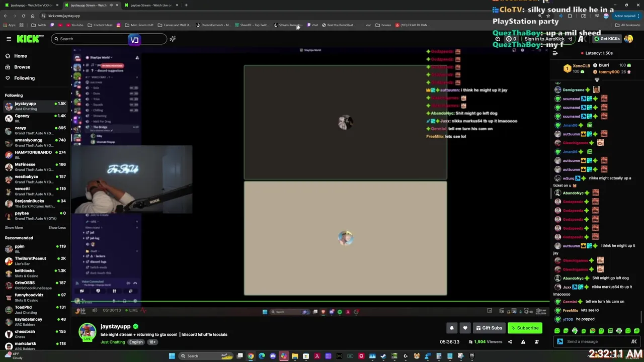The height and width of the screenshot is (362, 644).
Task: Click the icon right of the report icon
Action: point(536,342)
